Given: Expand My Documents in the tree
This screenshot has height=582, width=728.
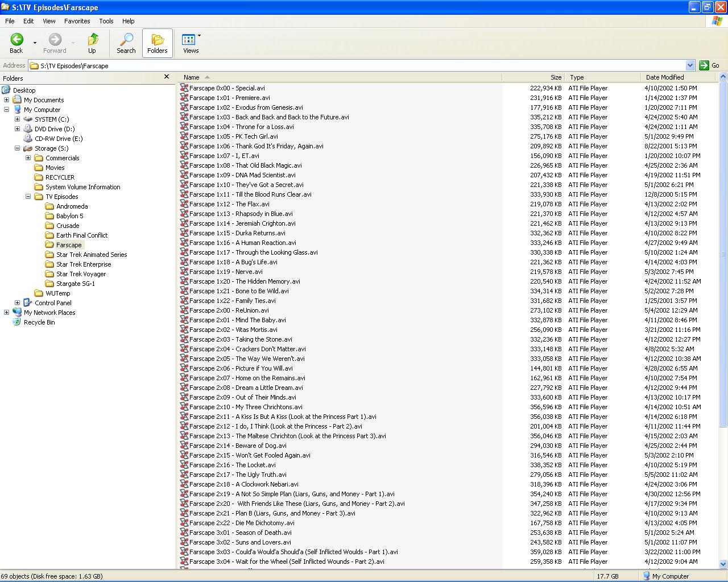Looking at the screenshot, I should 6,100.
